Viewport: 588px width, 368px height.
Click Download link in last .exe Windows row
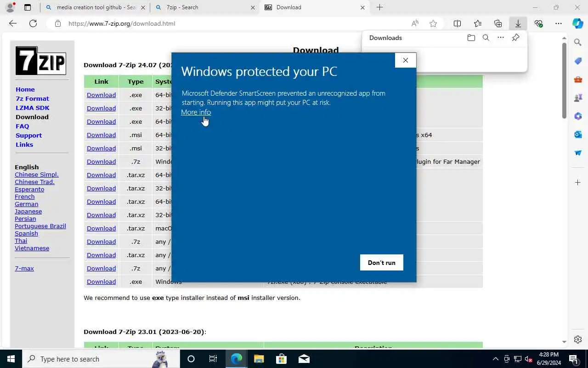tap(101, 282)
